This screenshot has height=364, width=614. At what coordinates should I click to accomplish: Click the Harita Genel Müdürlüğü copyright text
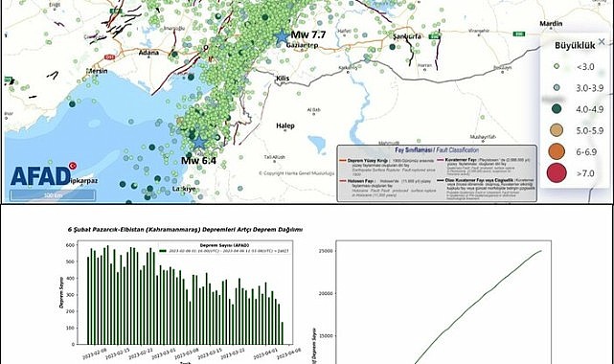click(x=296, y=173)
